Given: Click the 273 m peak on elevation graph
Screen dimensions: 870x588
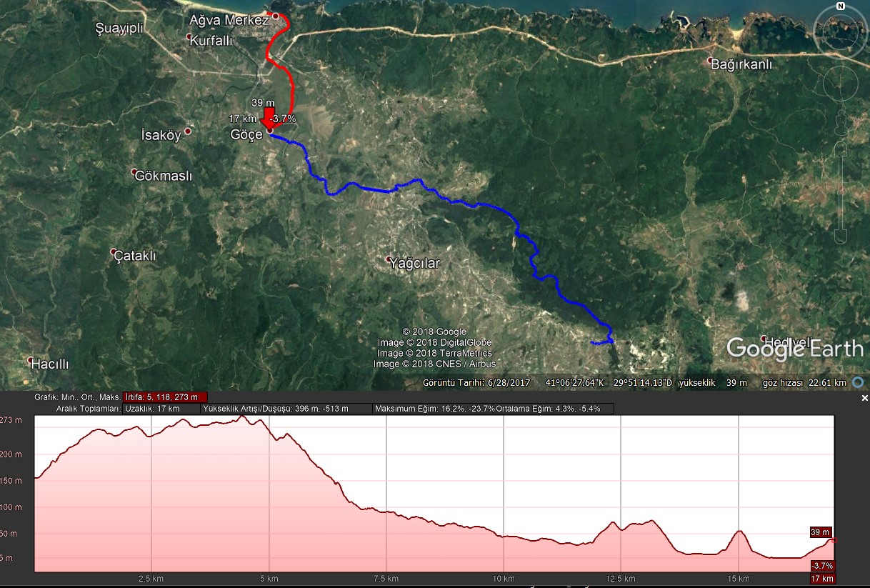Looking at the screenshot, I should tap(242, 417).
